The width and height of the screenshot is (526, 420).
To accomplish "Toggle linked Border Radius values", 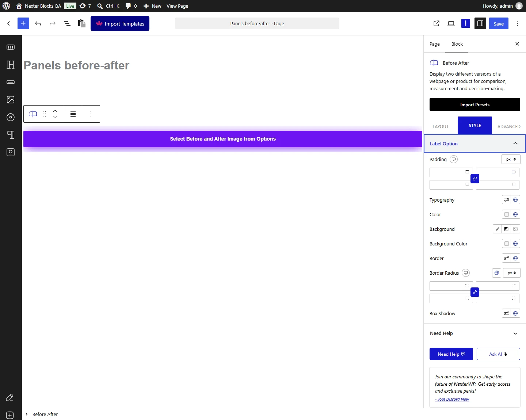I will pyautogui.click(x=475, y=292).
